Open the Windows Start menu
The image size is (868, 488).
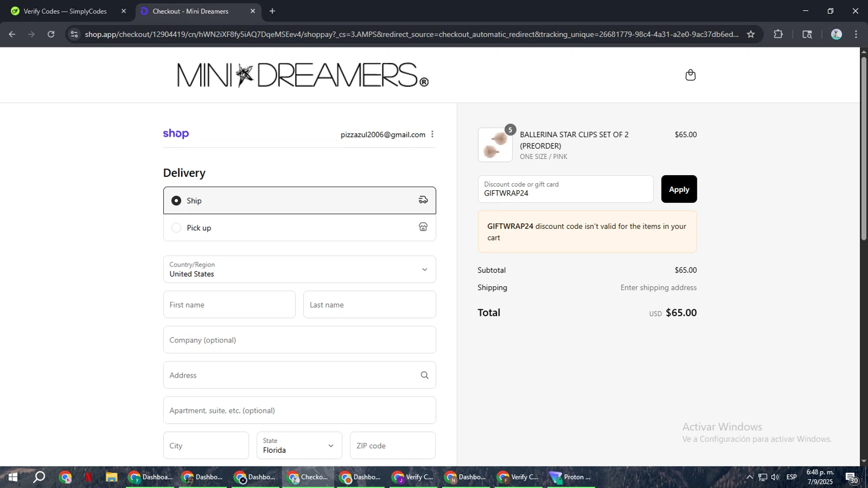(13, 477)
